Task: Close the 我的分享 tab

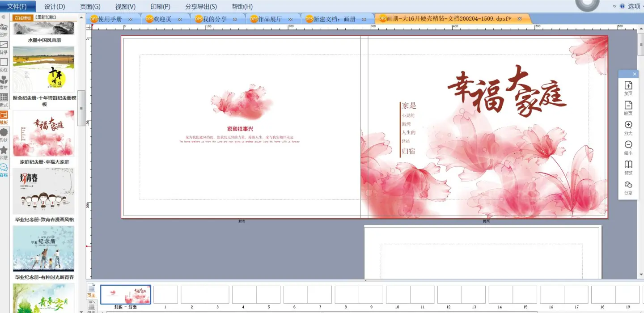Action: click(x=235, y=19)
